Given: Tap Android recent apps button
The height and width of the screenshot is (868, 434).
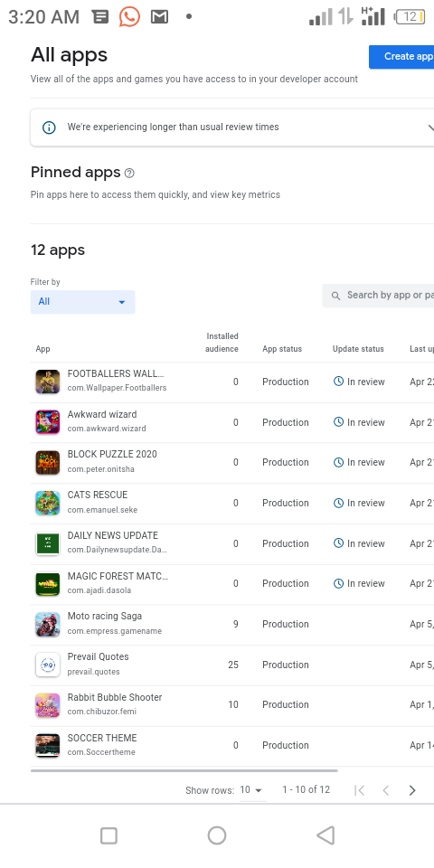Looking at the screenshot, I should pos(108,835).
